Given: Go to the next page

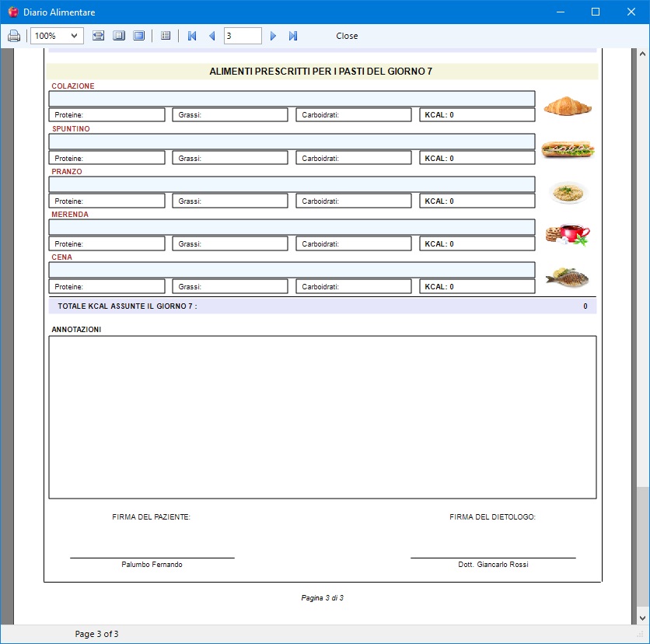Looking at the screenshot, I should pos(273,36).
